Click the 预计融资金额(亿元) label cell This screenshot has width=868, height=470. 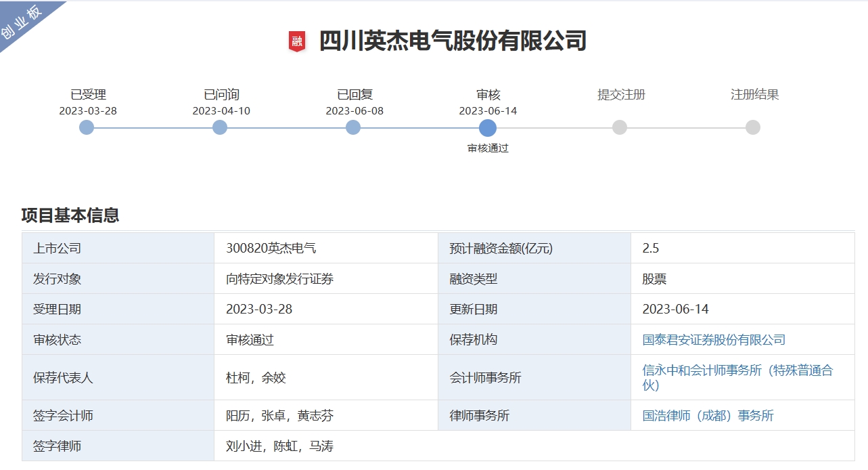pyautogui.click(x=534, y=248)
